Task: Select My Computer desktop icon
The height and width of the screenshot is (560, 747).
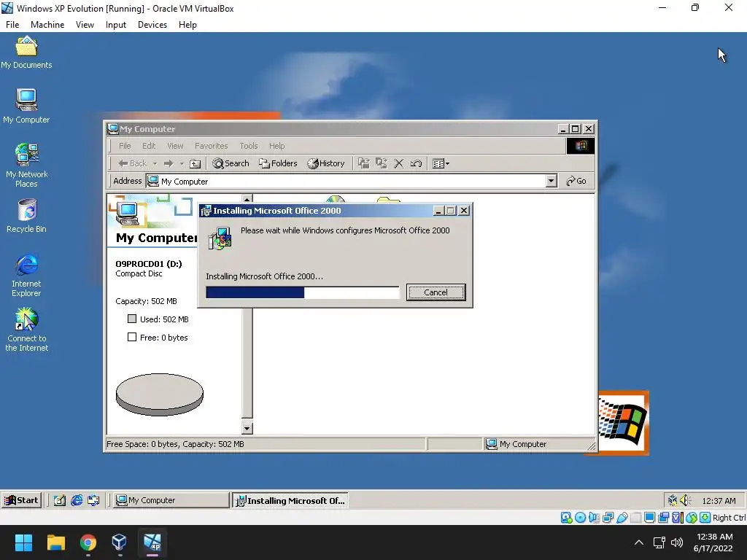Action: pos(26,106)
